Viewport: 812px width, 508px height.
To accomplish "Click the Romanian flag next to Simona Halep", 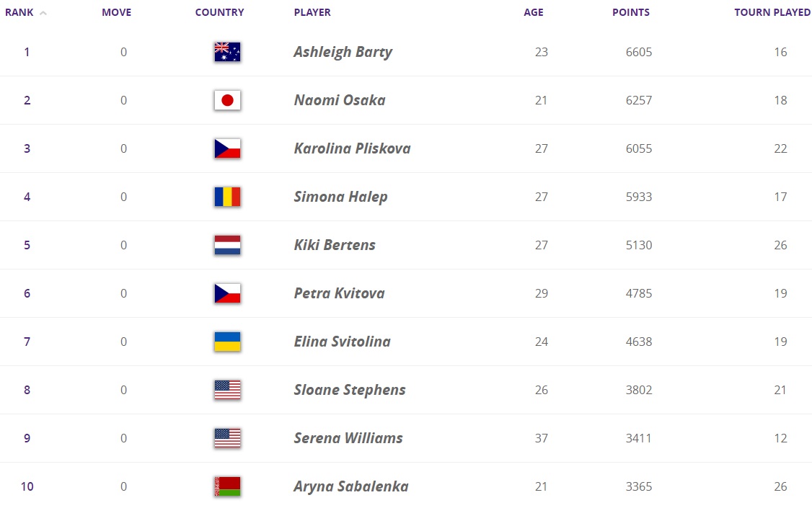I will pos(227,197).
